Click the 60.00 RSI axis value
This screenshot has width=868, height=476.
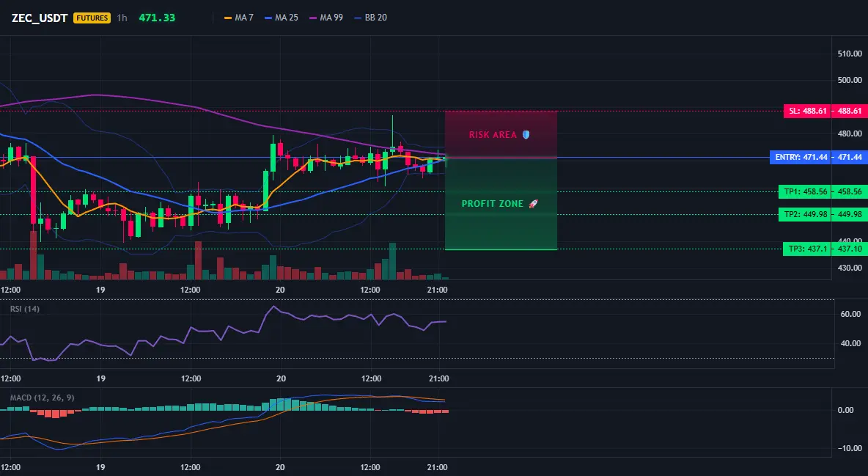pyautogui.click(x=851, y=314)
